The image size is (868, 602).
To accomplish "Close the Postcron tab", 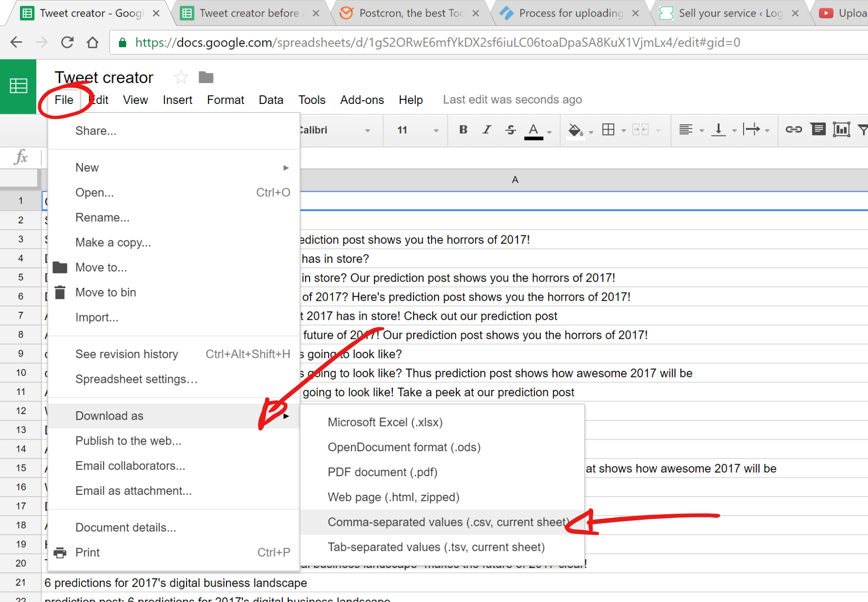I will pos(476,13).
